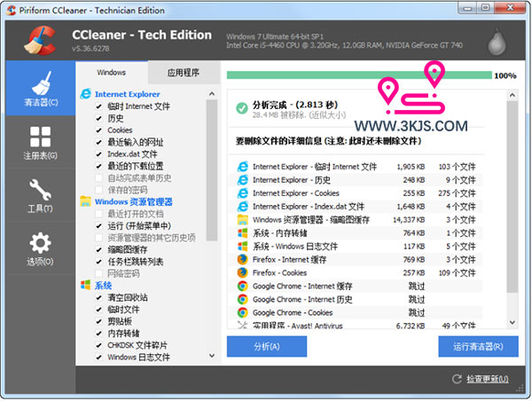Image resolution: width=532 pixels, height=401 pixels.
Task: Uncheck 临时 Internet 文件 checkbox
Action: (98, 106)
